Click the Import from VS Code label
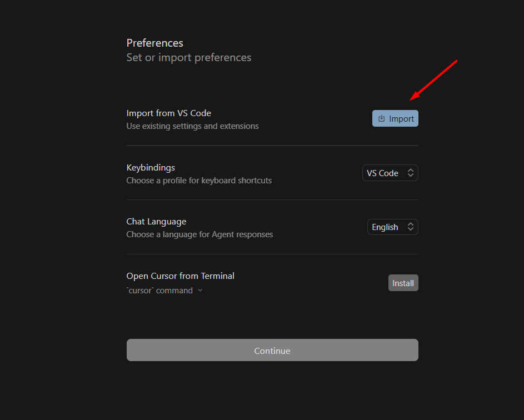The height and width of the screenshot is (420, 524). pyautogui.click(x=168, y=113)
